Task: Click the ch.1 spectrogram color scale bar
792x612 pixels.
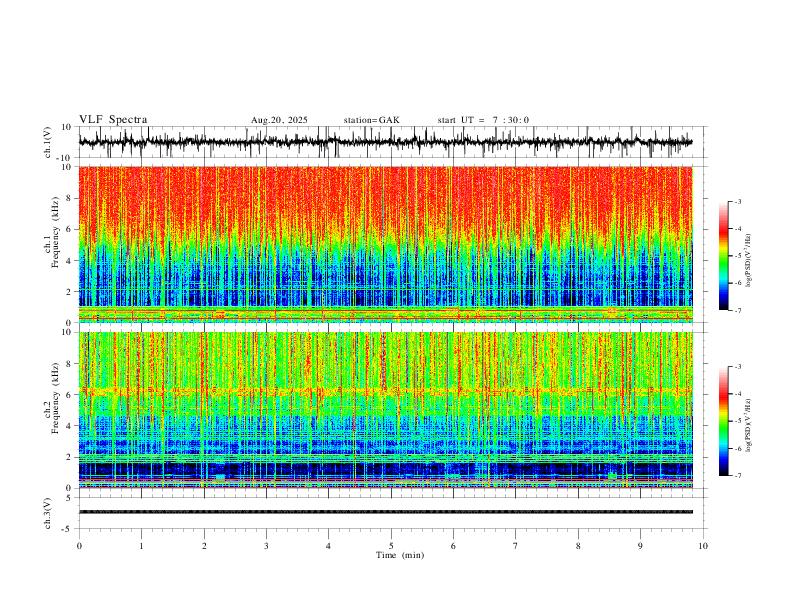Action: pos(723,256)
